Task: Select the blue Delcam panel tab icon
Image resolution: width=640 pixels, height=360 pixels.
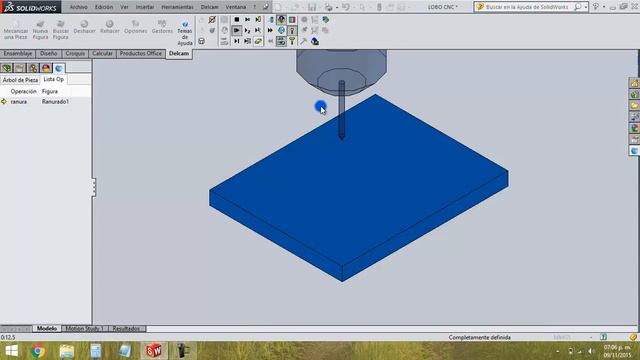Action: point(59,68)
